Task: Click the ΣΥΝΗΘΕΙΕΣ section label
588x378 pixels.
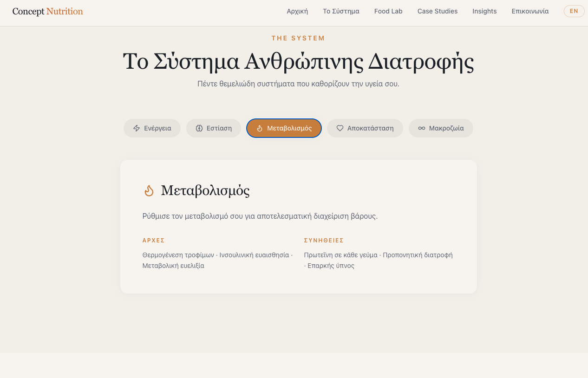Action: pos(324,241)
